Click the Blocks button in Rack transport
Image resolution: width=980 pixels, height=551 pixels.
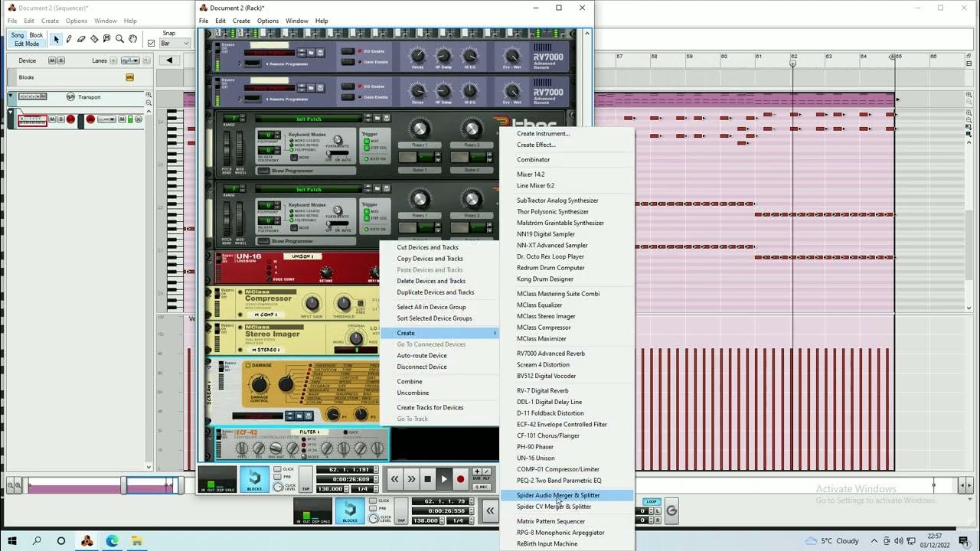point(254,479)
